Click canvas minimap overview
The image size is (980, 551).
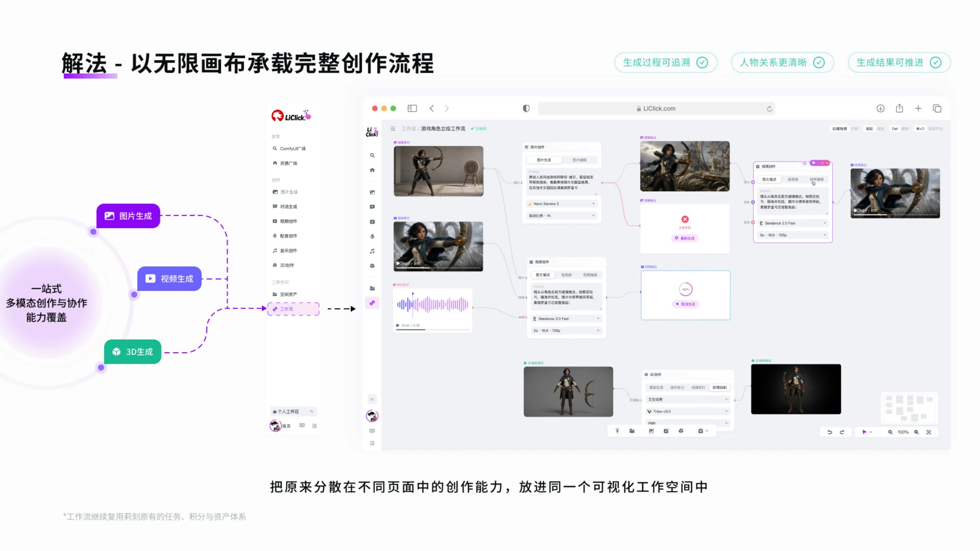coord(909,408)
